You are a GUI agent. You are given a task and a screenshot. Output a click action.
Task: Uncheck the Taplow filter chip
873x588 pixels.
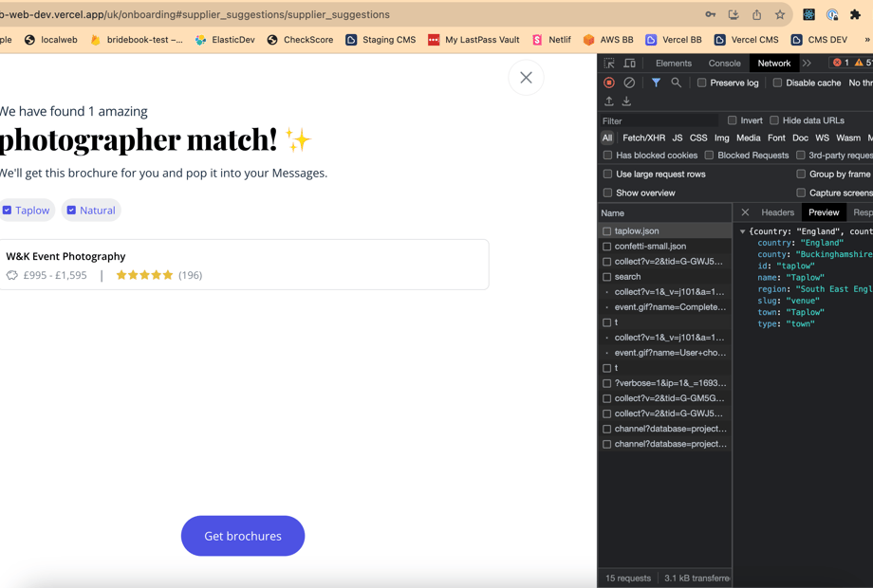(8, 211)
